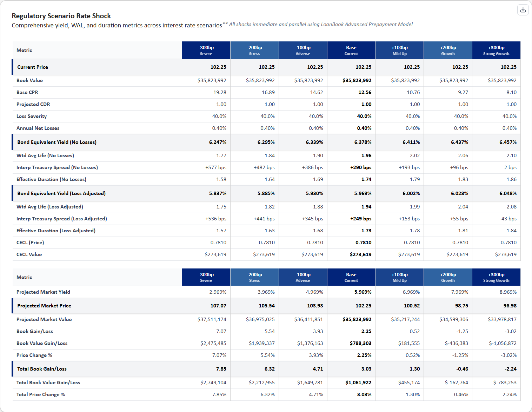Select the CECL Value row label
The image size is (532, 412).
pyautogui.click(x=29, y=254)
